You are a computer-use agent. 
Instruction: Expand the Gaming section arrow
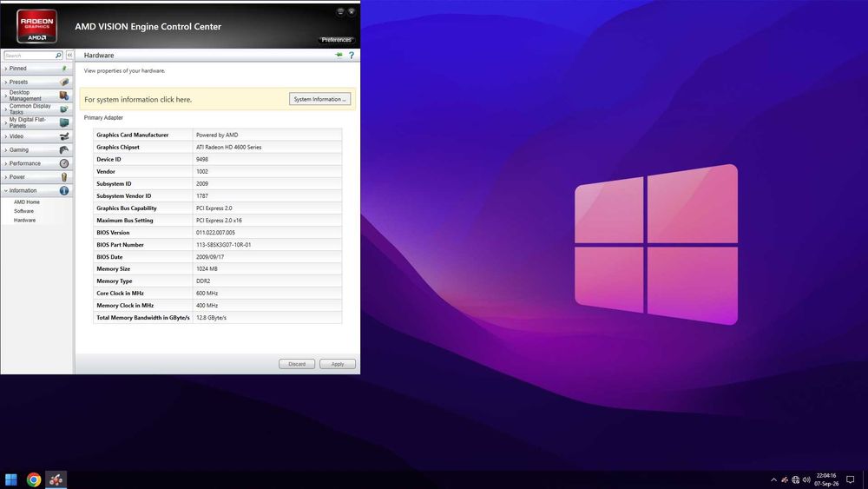5,150
